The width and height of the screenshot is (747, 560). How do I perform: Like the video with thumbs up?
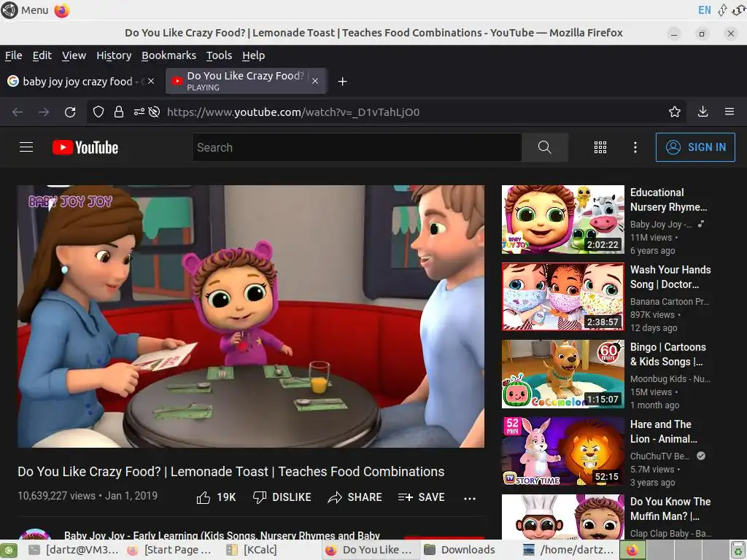click(216, 497)
